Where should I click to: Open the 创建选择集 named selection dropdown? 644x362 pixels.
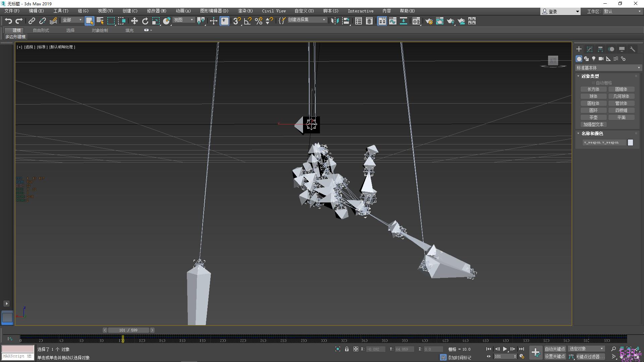307,20
